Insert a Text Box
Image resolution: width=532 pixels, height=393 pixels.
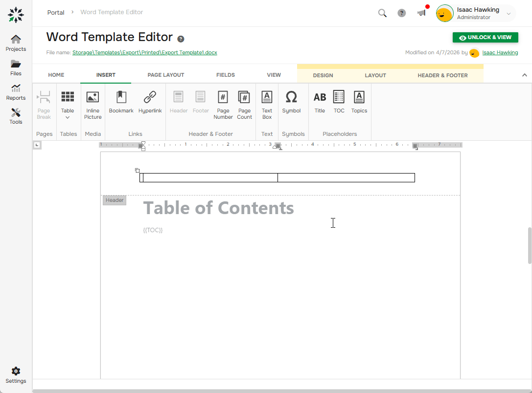coord(267,105)
